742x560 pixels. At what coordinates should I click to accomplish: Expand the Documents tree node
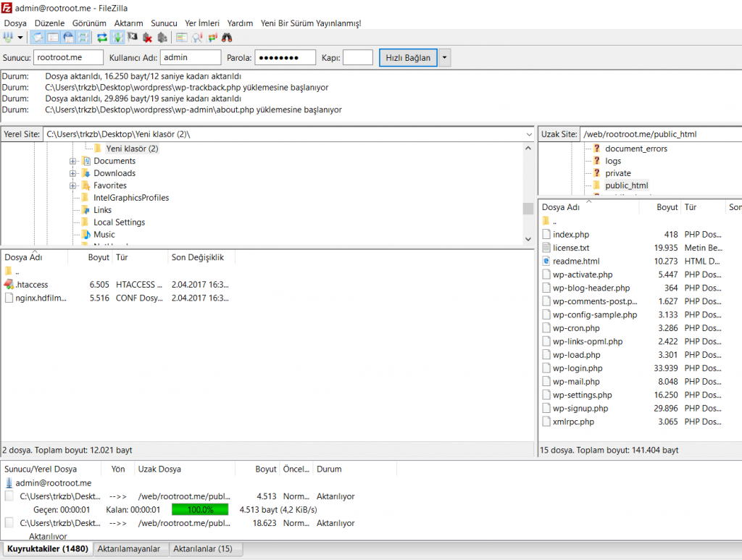click(73, 162)
